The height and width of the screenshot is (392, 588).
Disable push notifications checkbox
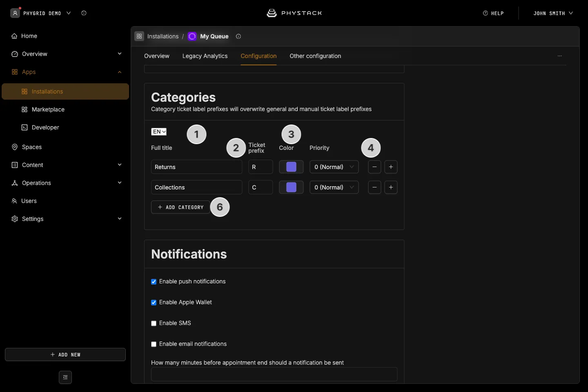click(154, 282)
